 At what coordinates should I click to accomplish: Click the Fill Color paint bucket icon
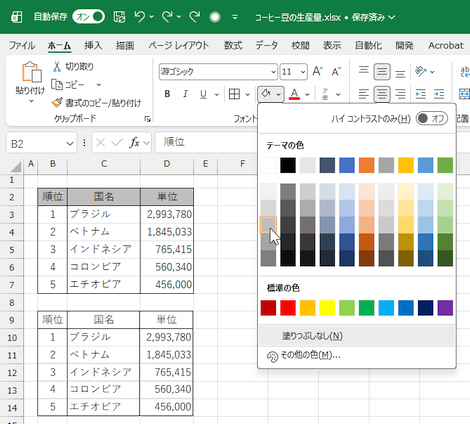pos(266,94)
